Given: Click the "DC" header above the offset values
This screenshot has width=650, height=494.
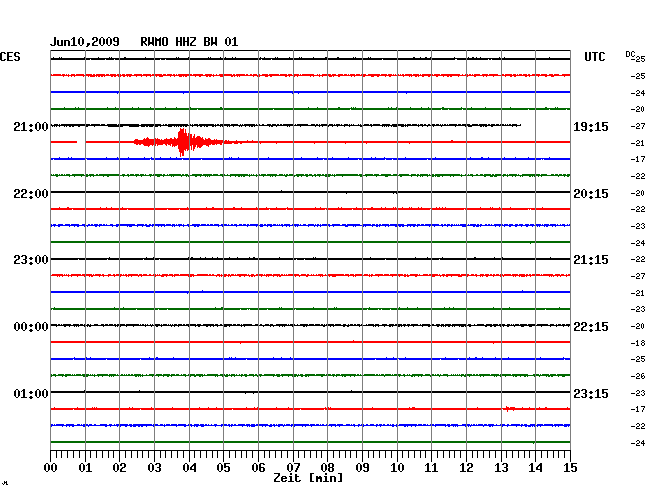Looking at the screenshot, I should pos(630,54).
